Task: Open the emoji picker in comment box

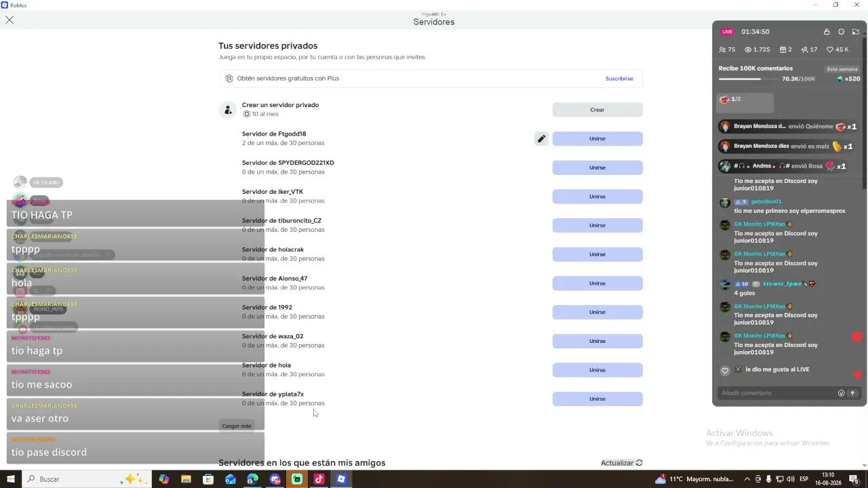Action: [842, 393]
